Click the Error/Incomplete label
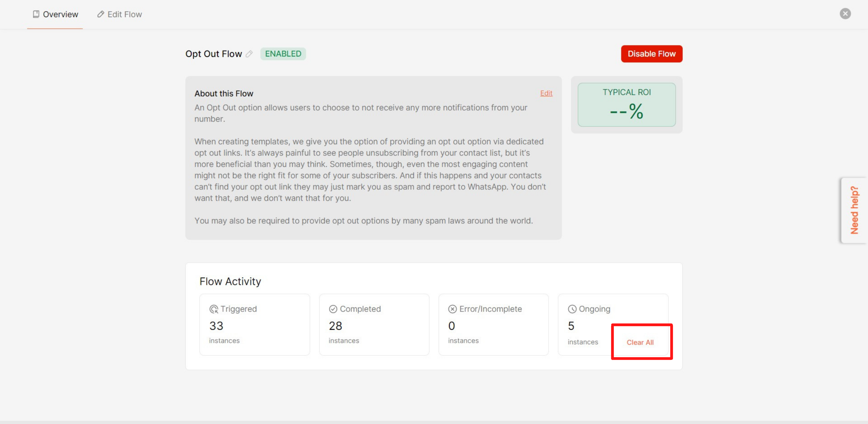The width and height of the screenshot is (868, 424). 491,309
